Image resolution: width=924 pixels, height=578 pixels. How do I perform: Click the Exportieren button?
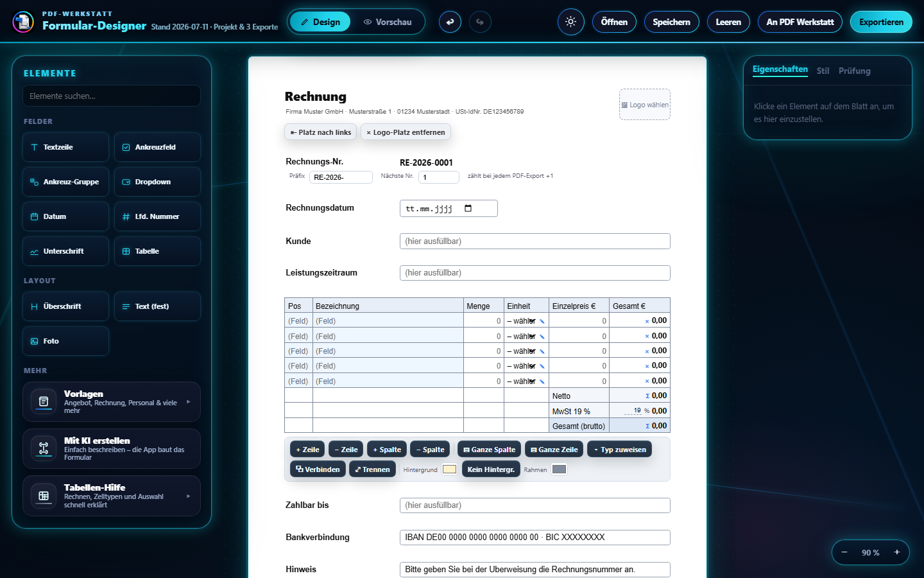coord(881,22)
